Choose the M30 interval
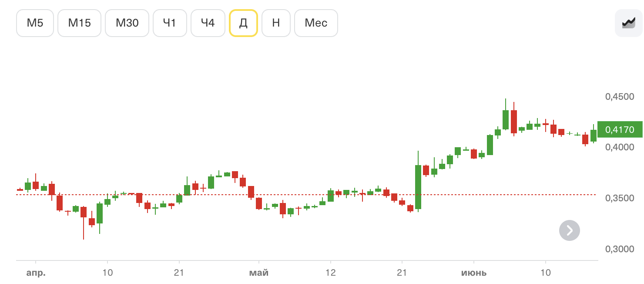The height and width of the screenshot is (284, 644). tap(127, 23)
